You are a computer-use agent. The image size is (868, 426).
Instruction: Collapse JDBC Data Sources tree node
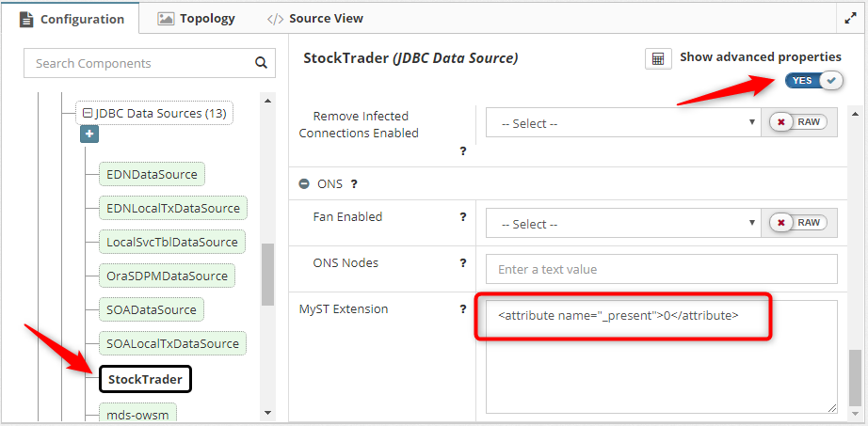click(88, 113)
